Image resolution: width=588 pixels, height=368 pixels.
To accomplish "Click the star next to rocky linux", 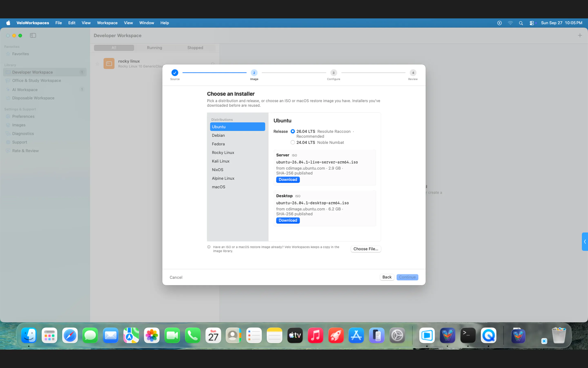I will (x=97, y=64).
